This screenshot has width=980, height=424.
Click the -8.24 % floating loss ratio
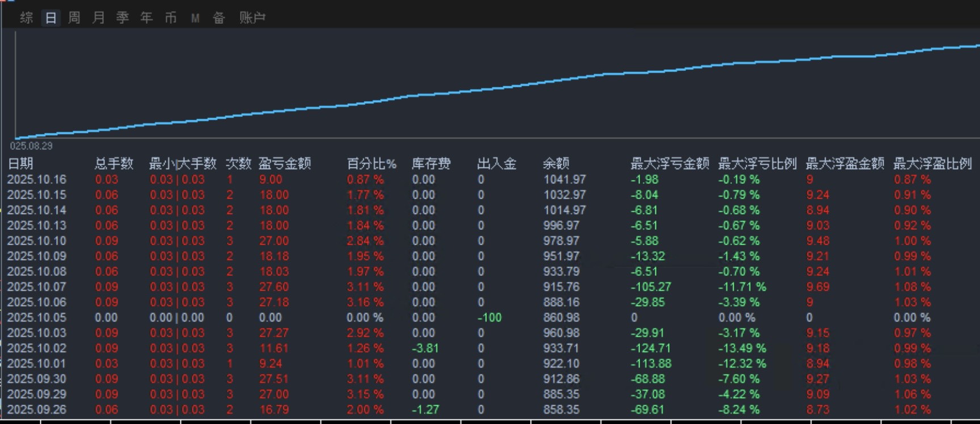pos(739,409)
